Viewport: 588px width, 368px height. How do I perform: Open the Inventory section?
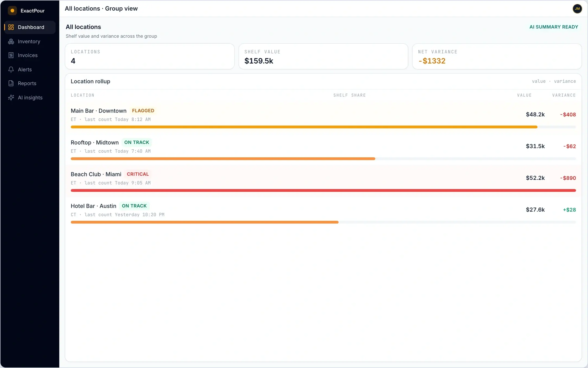click(30, 41)
